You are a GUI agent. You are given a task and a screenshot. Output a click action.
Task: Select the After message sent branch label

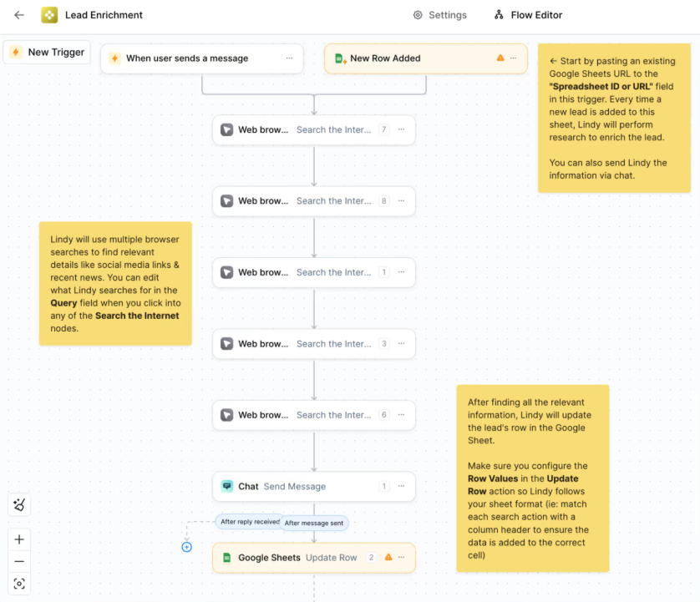coord(313,524)
